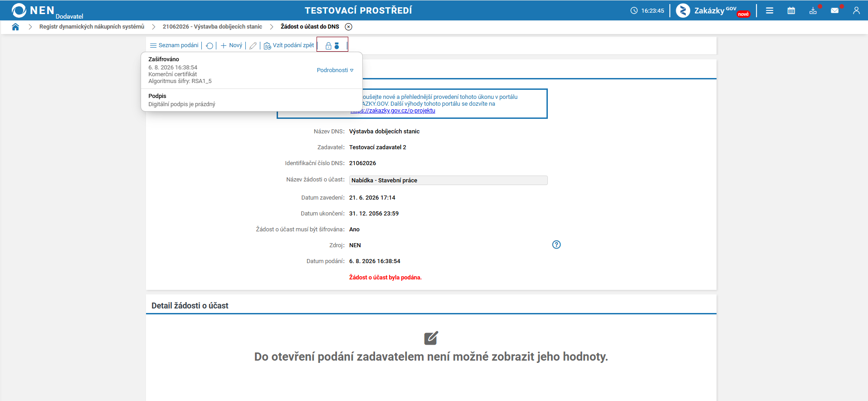Open Registr dynamických nákupních systémů breadcrumb
Viewport: 868px width, 401px height.
pyautogui.click(x=92, y=27)
